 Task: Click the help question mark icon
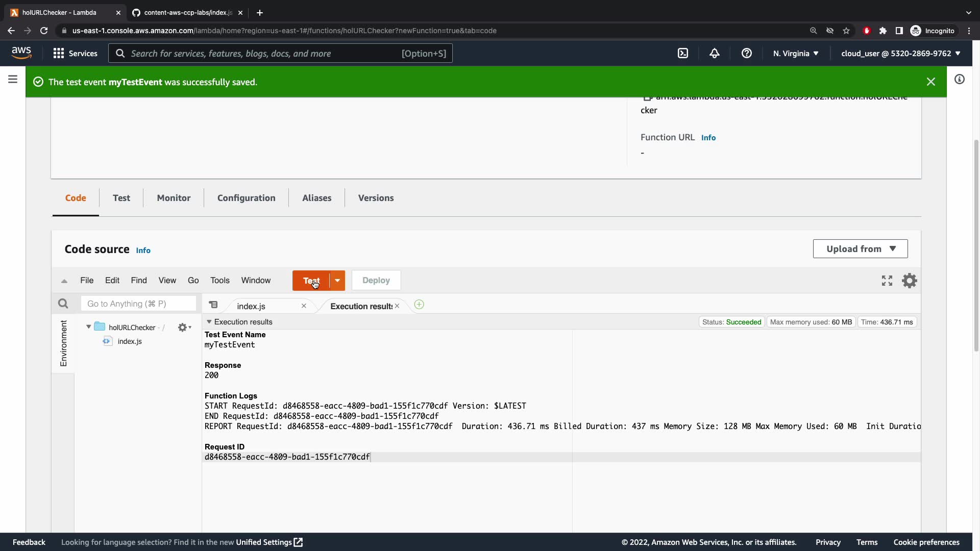(746, 53)
